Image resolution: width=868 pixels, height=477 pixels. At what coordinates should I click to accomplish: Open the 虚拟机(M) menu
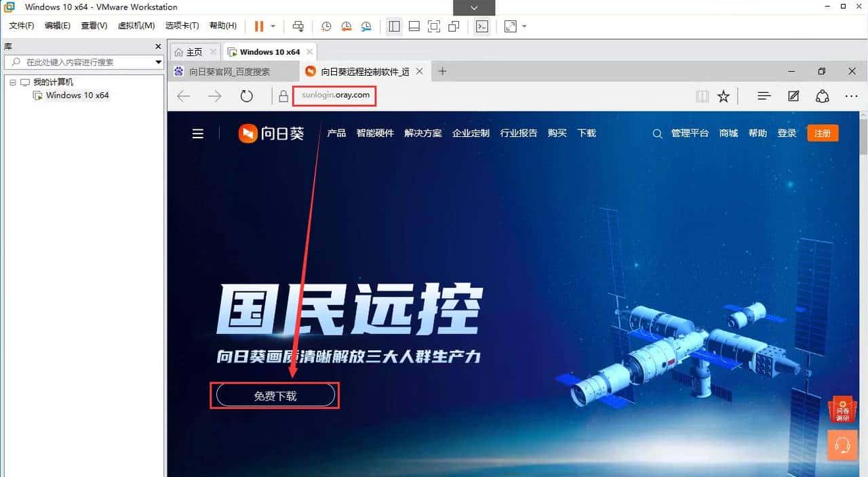[x=136, y=26]
